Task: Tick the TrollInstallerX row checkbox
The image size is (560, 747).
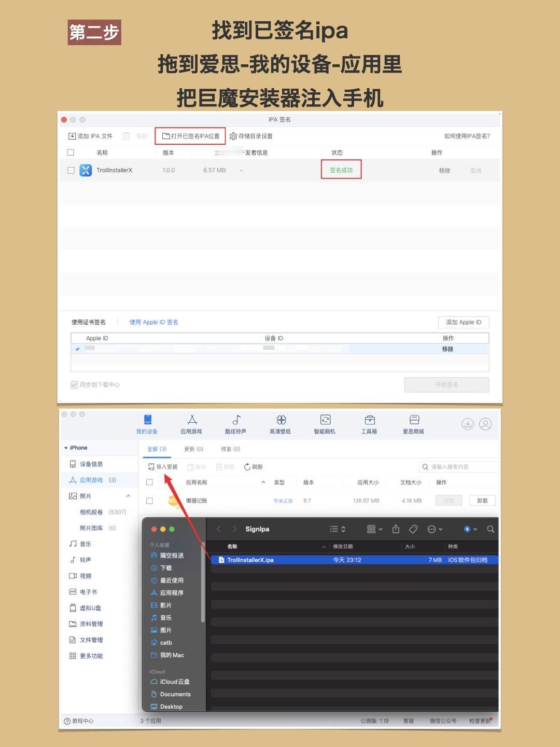Action: (x=71, y=170)
